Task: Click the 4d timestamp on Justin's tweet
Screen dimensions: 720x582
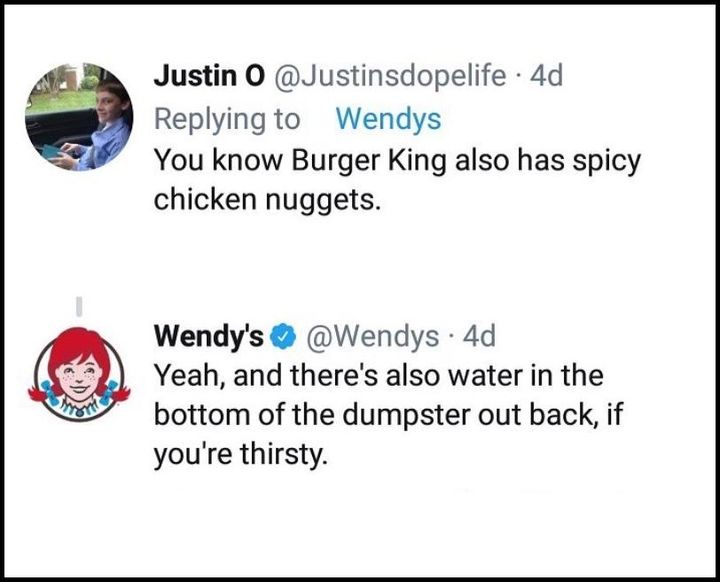Action: (546, 76)
